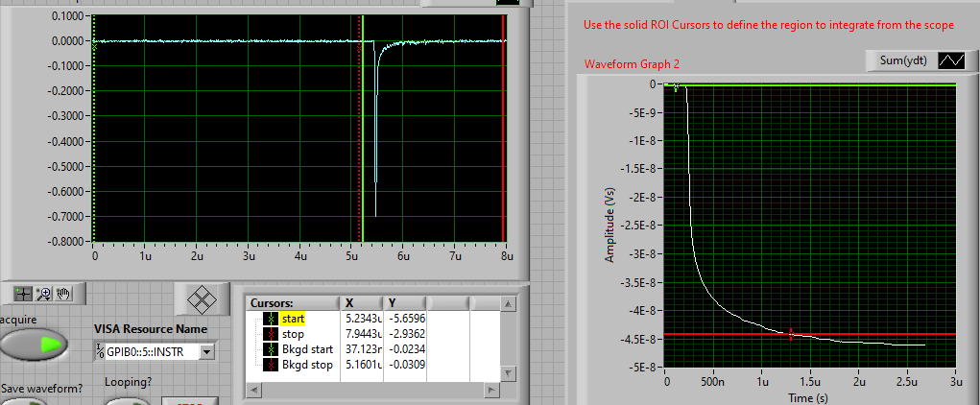Image resolution: width=980 pixels, height=405 pixels.
Task: Click the GPIB0::5::INSTR resource field
Action: pyautogui.click(x=152, y=352)
